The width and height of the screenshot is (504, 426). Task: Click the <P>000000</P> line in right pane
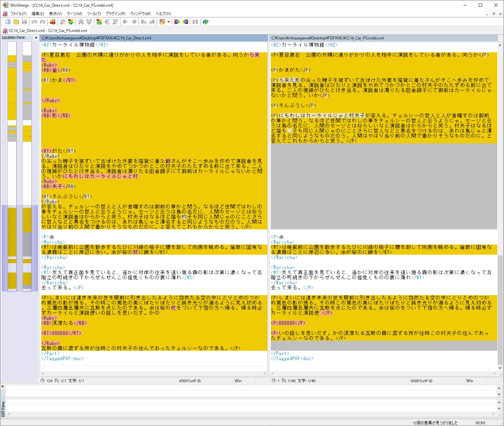[x=288, y=323]
